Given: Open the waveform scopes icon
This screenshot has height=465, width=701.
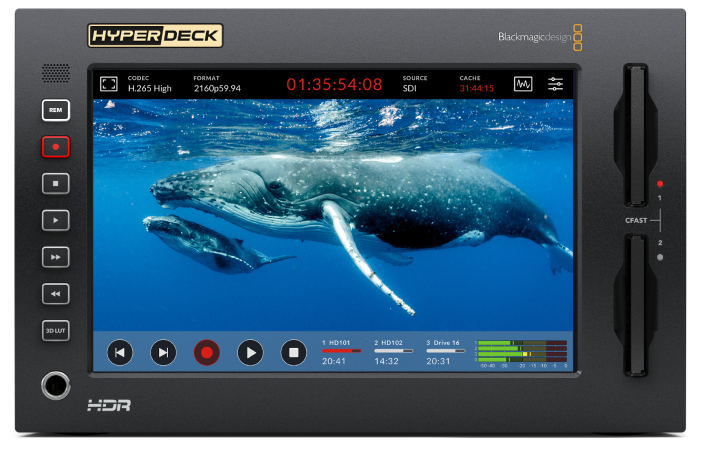Looking at the screenshot, I should 523,84.
